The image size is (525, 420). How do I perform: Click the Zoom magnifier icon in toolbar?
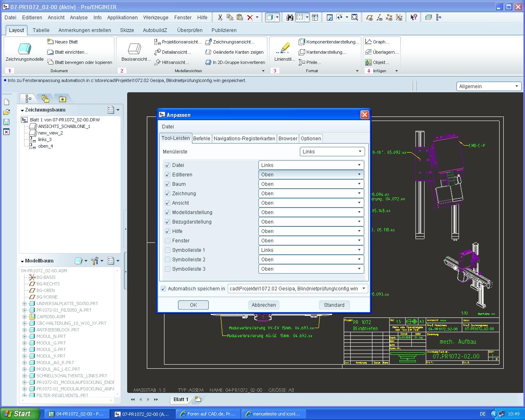(x=355, y=17)
